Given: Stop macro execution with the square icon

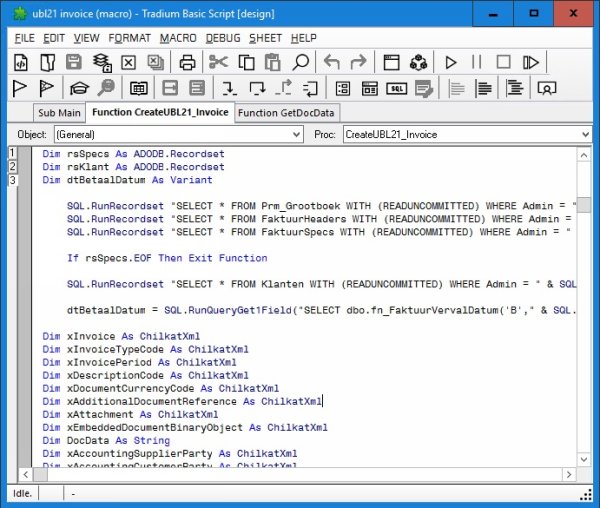Looking at the screenshot, I should click(504, 62).
